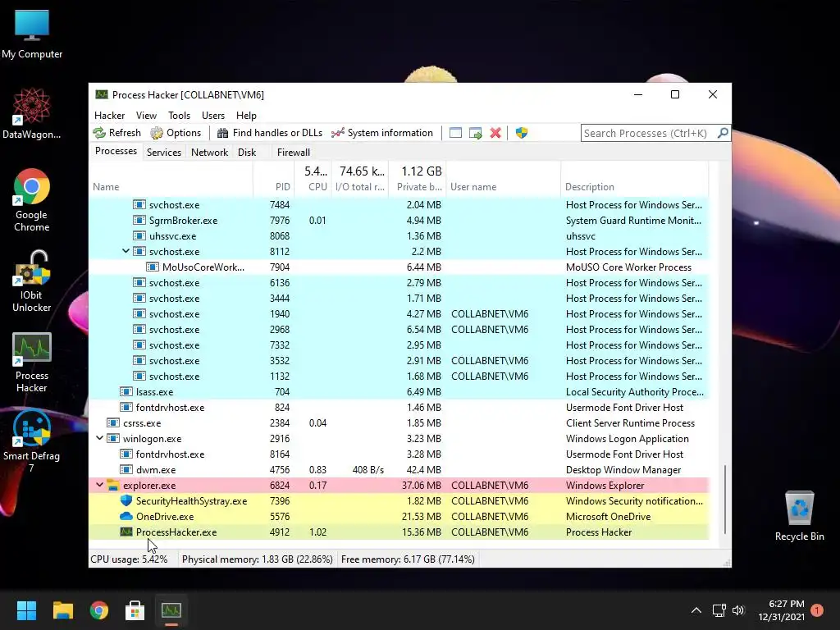Click the Refresh toolbar button
The image size is (840, 630).
click(116, 133)
